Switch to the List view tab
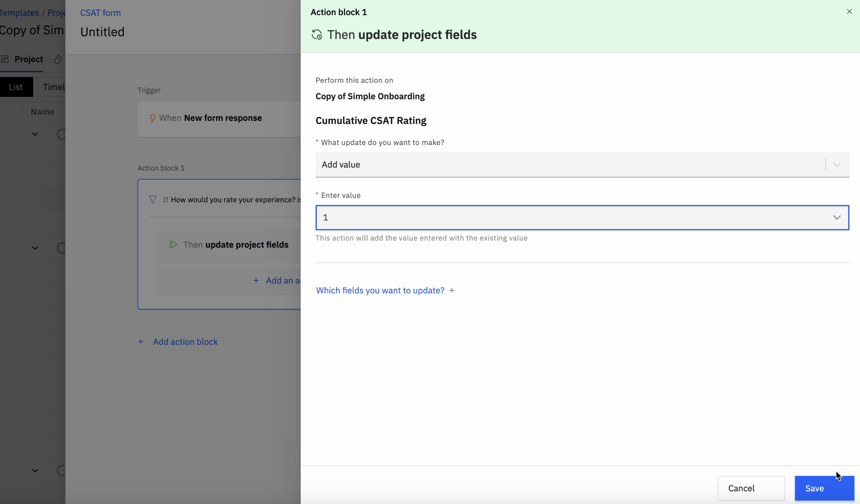Image resolution: width=860 pixels, height=504 pixels. [x=16, y=87]
